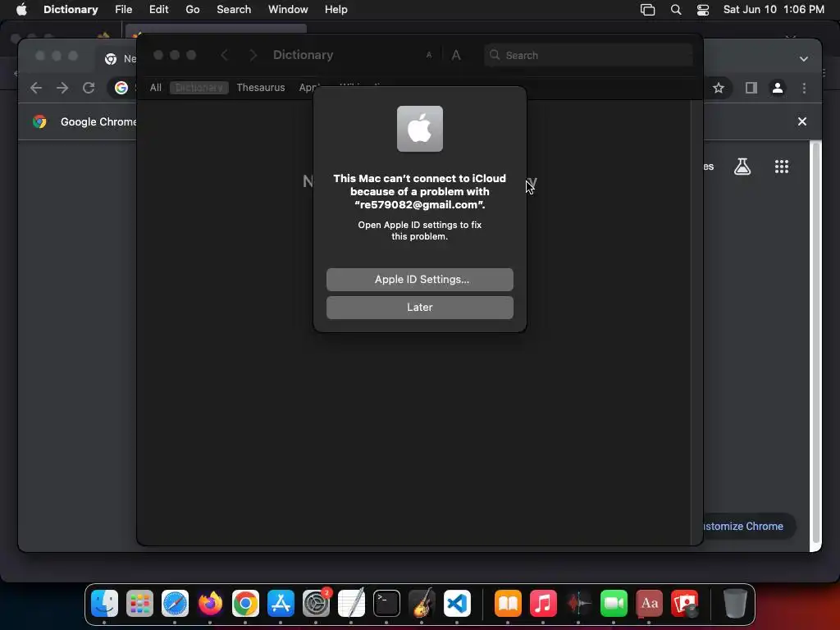The height and width of the screenshot is (630, 840).
Task: Open Dictionary from the Dock
Action: 650,604
